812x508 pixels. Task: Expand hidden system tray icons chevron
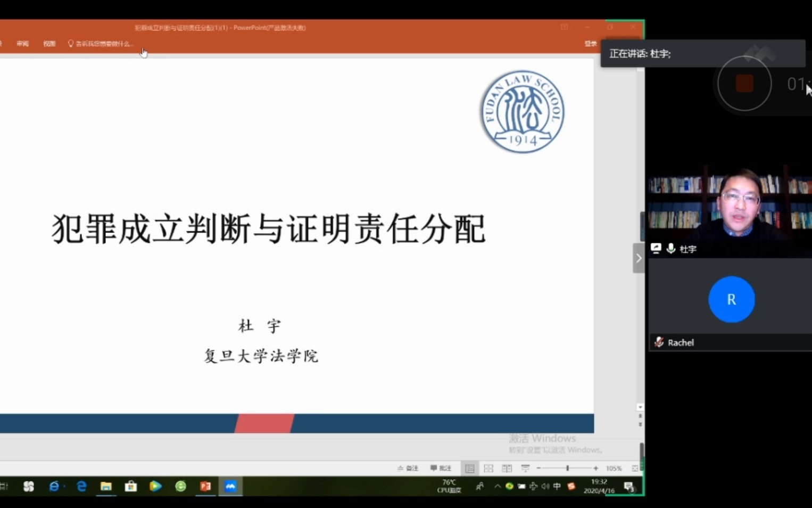pyautogui.click(x=497, y=486)
